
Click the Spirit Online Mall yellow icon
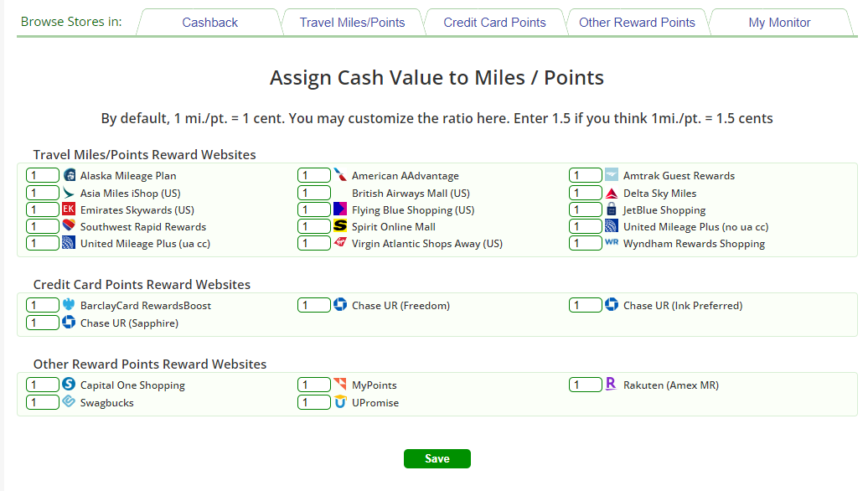tap(340, 226)
